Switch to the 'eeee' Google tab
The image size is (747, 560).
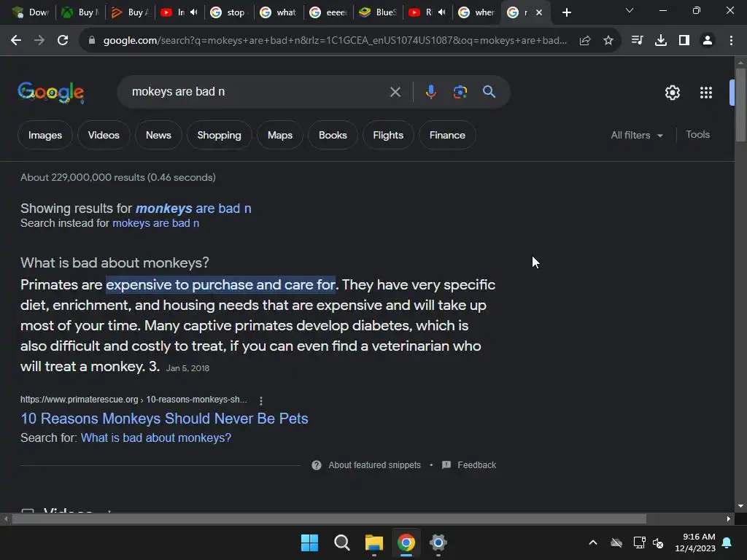click(x=329, y=12)
